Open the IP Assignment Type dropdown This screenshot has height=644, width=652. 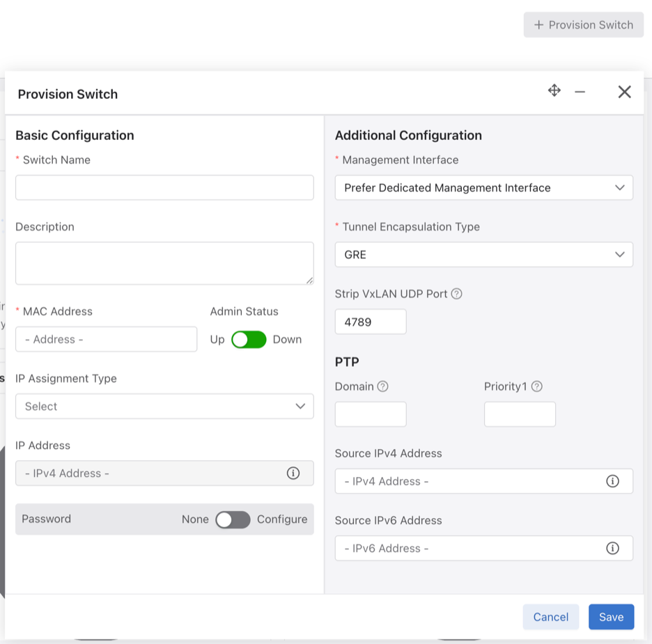point(164,407)
